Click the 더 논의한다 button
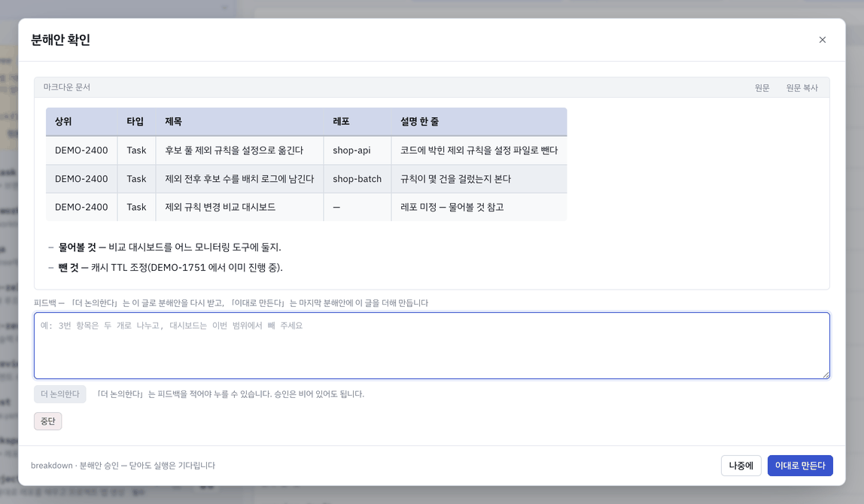864x504 pixels. (60, 394)
